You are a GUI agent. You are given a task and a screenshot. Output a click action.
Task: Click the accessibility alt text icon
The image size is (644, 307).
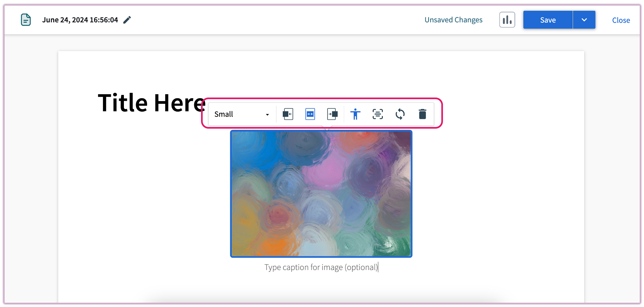[x=355, y=114]
